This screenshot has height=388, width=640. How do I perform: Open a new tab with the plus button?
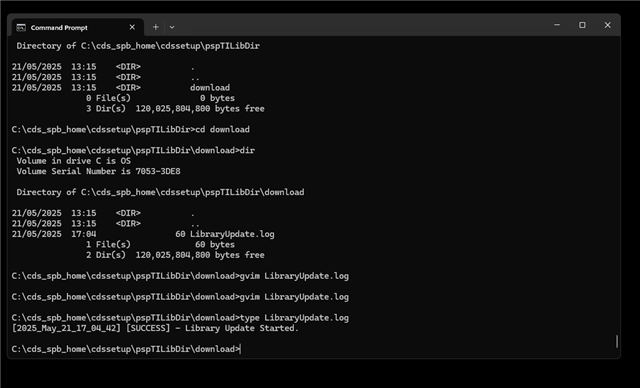click(x=156, y=27)
